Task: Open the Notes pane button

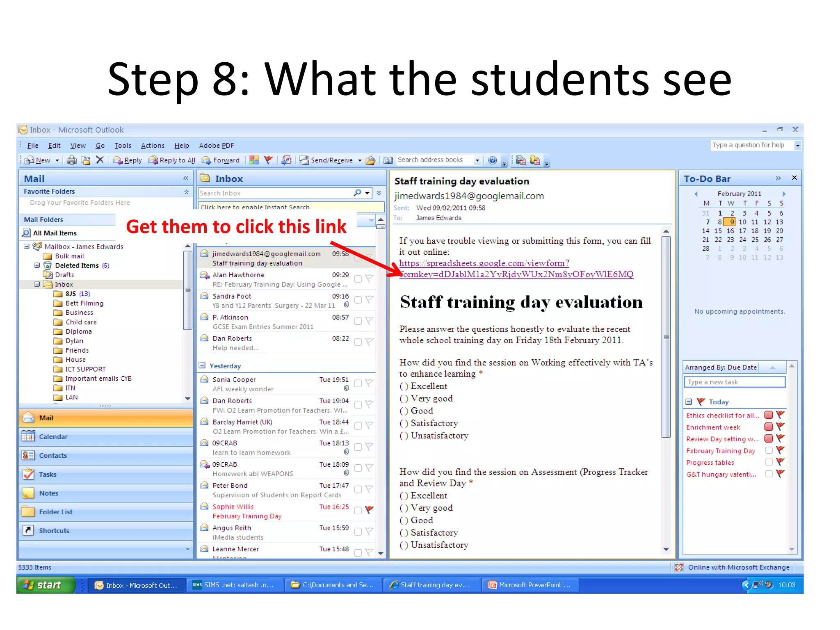Action: [105, 493]
